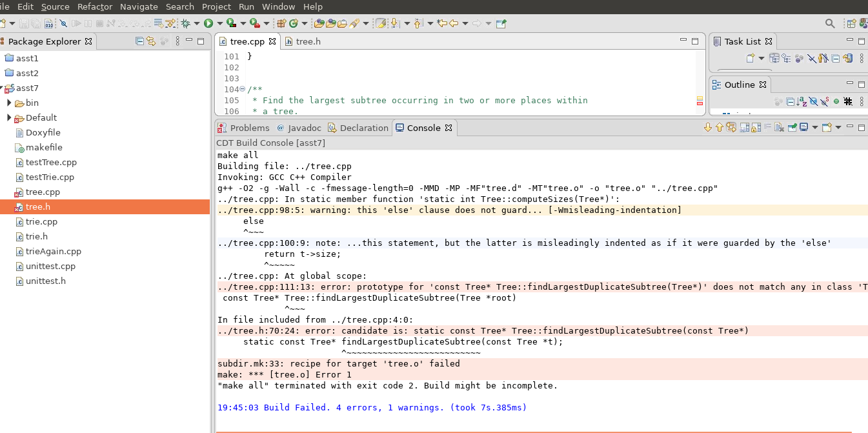Open External Tools dropdown arrow
Screen dimensions: 868x433
pyautogui.click(x=266, y=23)
